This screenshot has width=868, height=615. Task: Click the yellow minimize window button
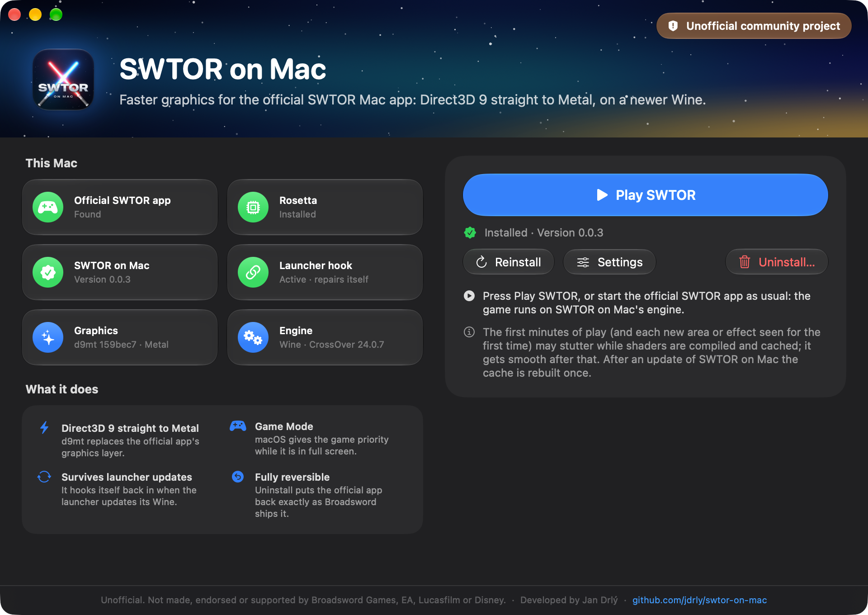click(x=35, y=14)
